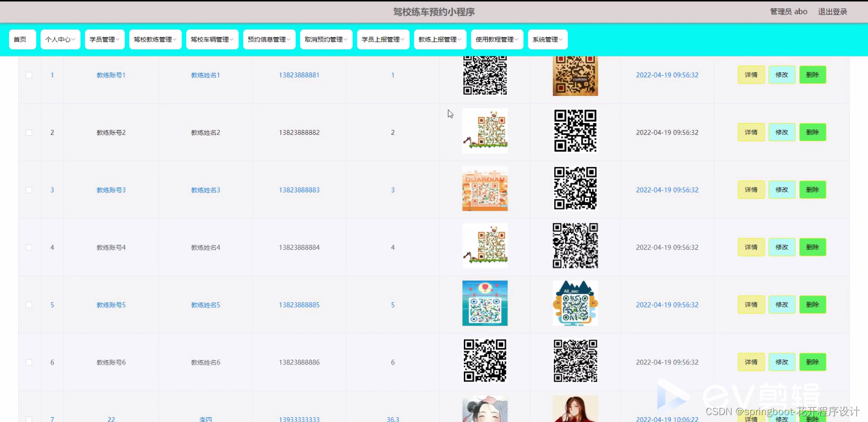Expand the 驾校教练管理 dropdown menu
The image size is (868, 422).
pyautogui.click(x=155, y=39)
